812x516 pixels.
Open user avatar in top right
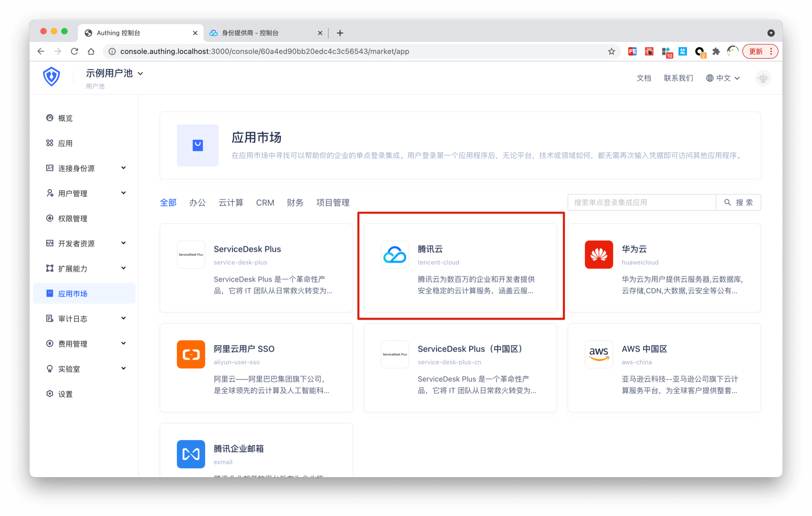(763, 78)
